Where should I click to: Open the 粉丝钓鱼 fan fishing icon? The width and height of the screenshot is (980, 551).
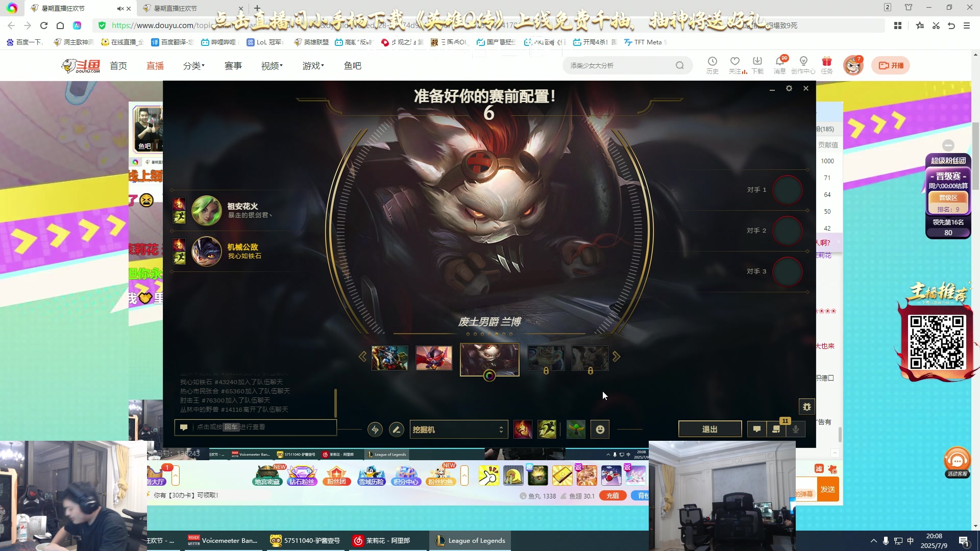(441, 475)
